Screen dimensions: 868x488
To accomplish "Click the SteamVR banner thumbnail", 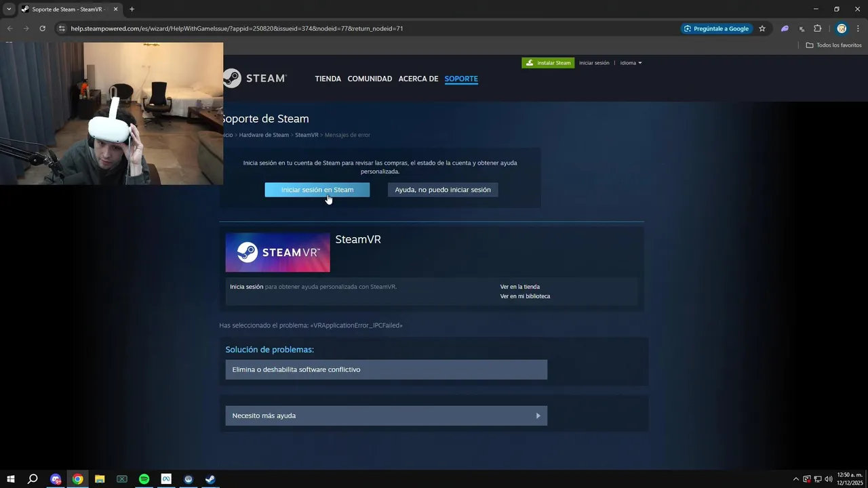I will pos(277,252).
